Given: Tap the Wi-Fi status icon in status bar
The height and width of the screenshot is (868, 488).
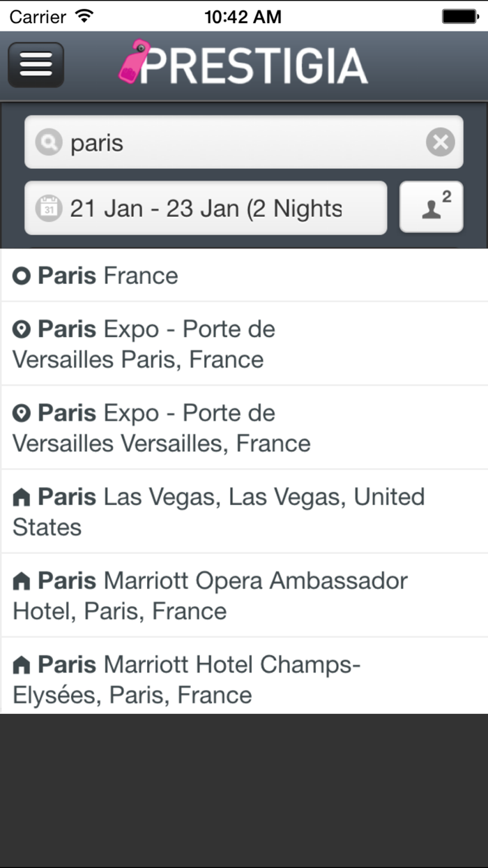Looking at the screenshot, I should 85,16.
